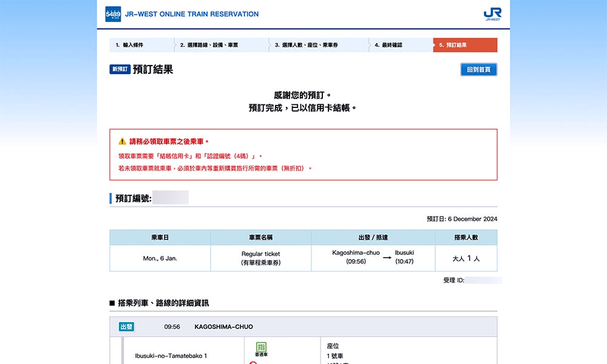Click the warning triangle icon in red notice
Viewport: 607px width, 364px height.
click(x=123, y=141)
